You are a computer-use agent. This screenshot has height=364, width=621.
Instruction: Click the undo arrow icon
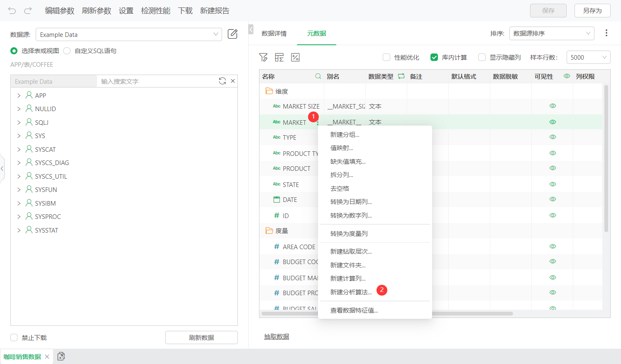12,10
